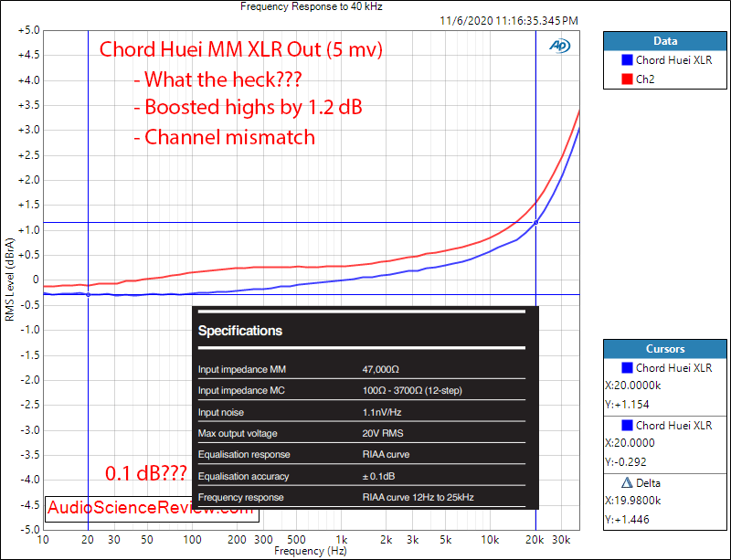The height and width of the screenshot is (560, 731).
Task: Click Ch2 label in Data legend
Action: [645, 79]
